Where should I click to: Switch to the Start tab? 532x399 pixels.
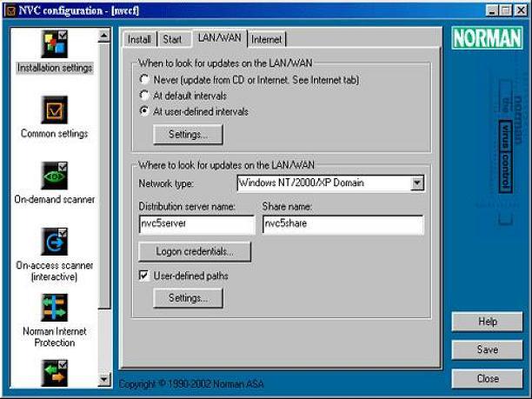coord(172,39)
